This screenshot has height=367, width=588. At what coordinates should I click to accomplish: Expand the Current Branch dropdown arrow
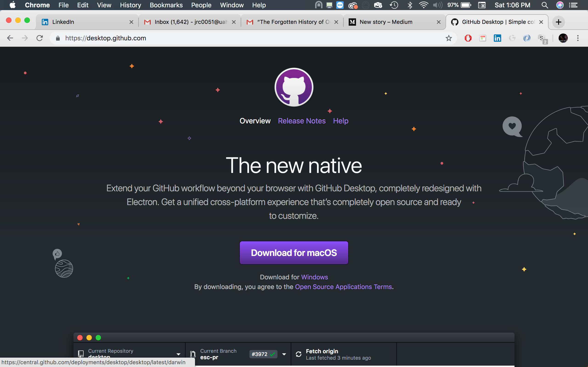284,354
